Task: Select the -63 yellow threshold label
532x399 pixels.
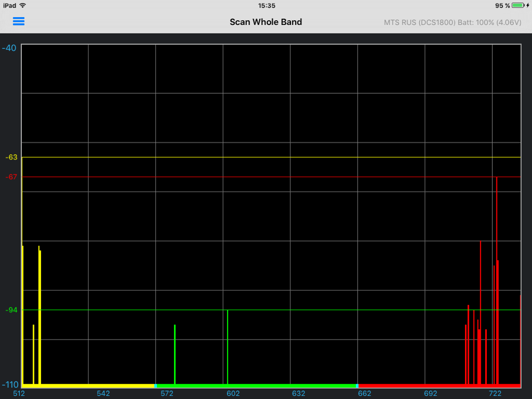Action: tap(11, 157)
